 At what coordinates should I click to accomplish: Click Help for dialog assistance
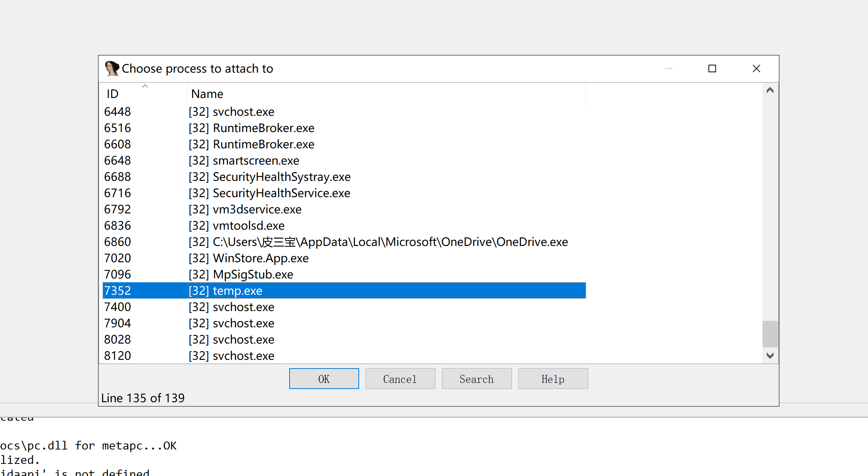click(x=553, y=378)
